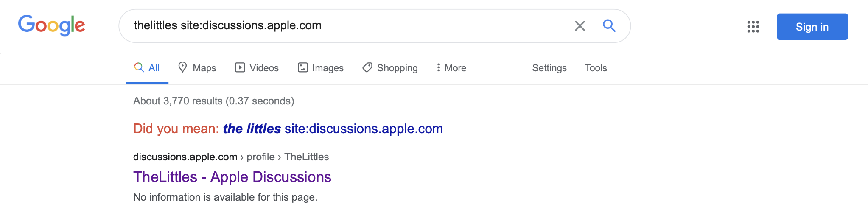This screenshot has width=868, height=207.
Task: Open the Google apps grid
Action: [753, 27]
